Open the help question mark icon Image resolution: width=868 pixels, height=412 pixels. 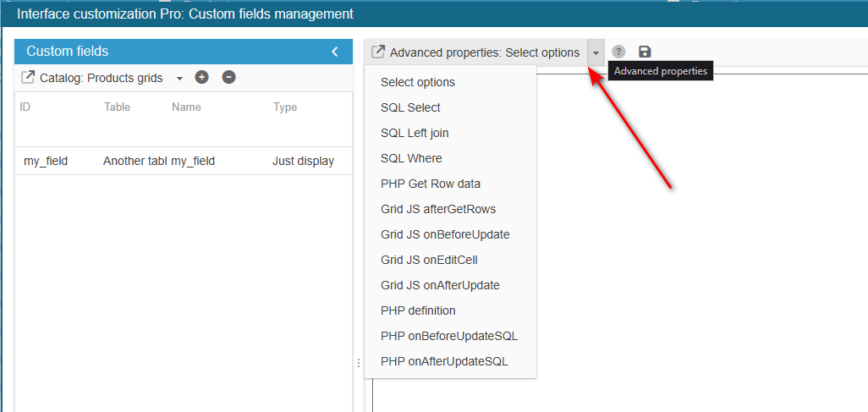click(x=618, y=52)
